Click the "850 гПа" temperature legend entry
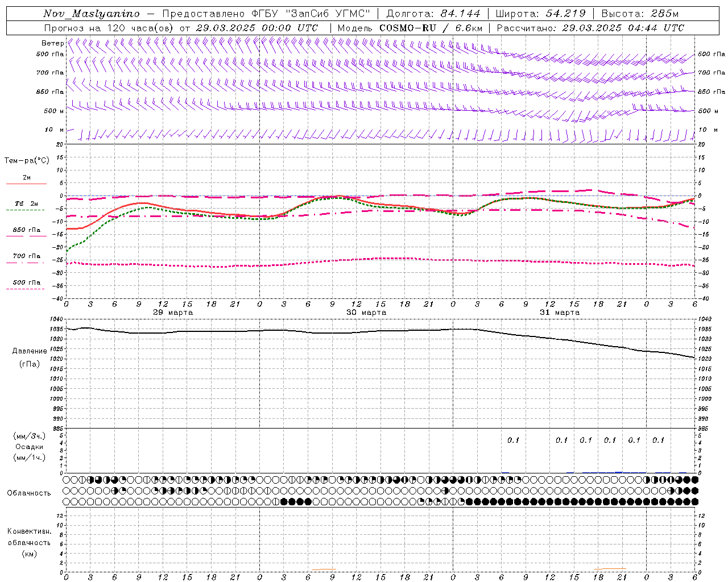The height and width of the screenshot is (582, 728). (x=27, y=230)
